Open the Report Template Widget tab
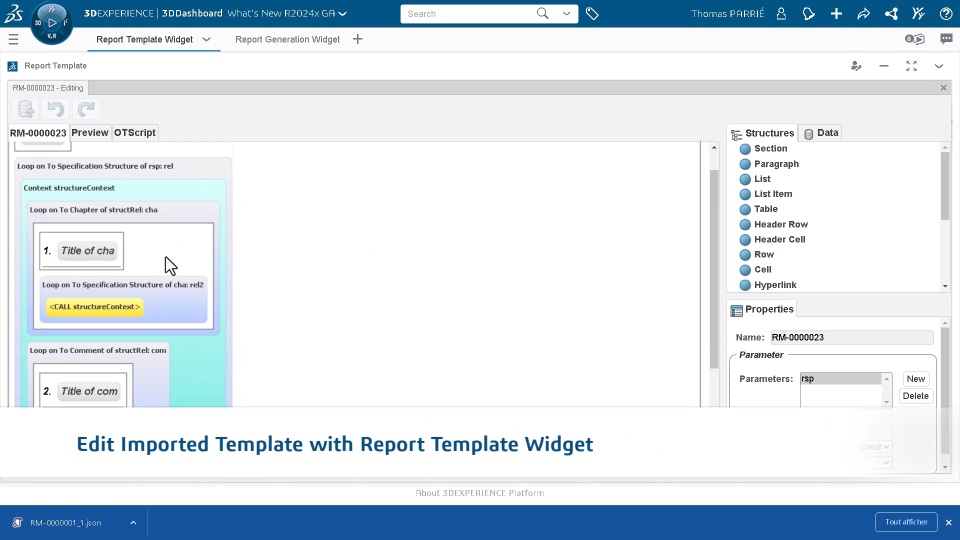 [x=144, y=39]
